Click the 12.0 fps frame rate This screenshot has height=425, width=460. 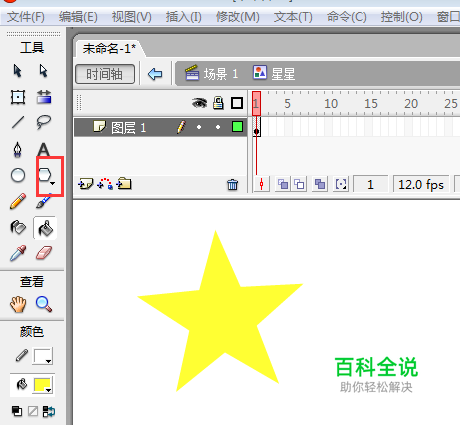(421, 184)
